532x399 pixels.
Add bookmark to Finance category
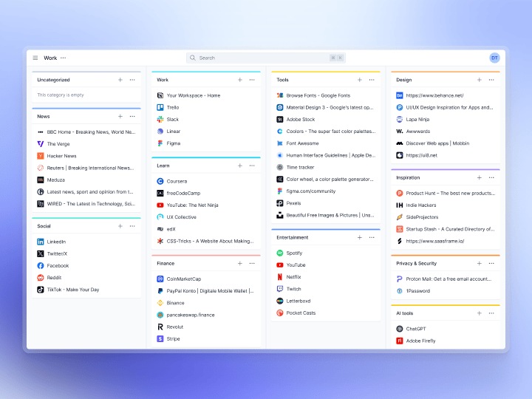(240, 263)
